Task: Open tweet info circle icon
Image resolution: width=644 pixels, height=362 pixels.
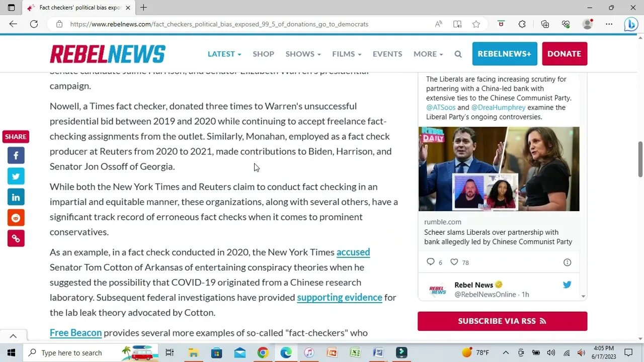Action: pos(567,262)
